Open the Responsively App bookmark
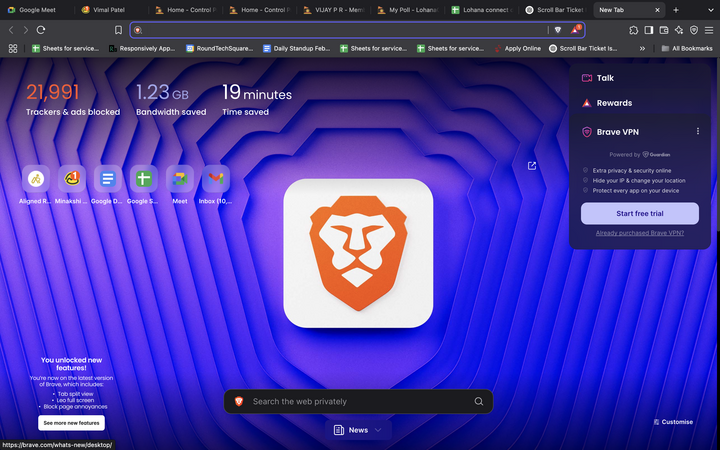The width and height of the screenshot is (720, 450). (x=142, y=48)
